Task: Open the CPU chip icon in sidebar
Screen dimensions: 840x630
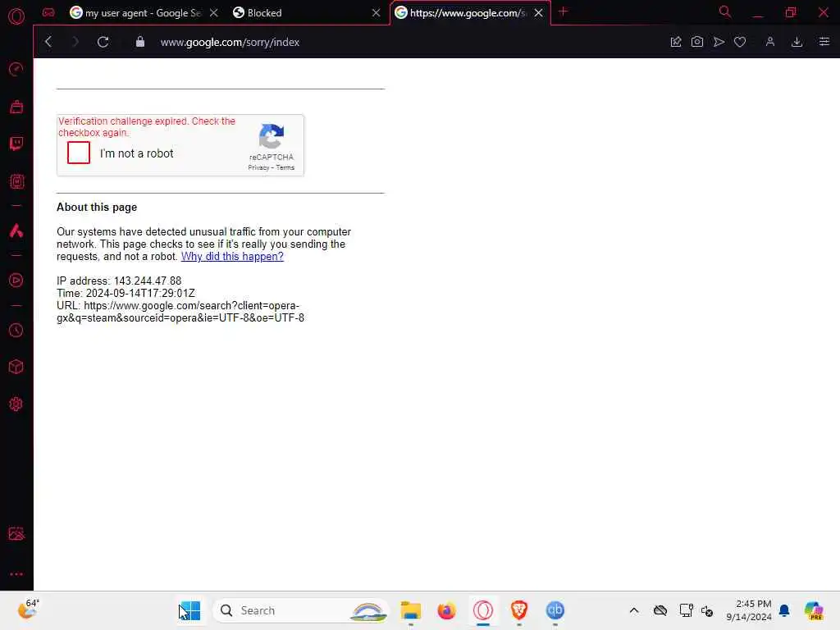Action: point(16,181)
